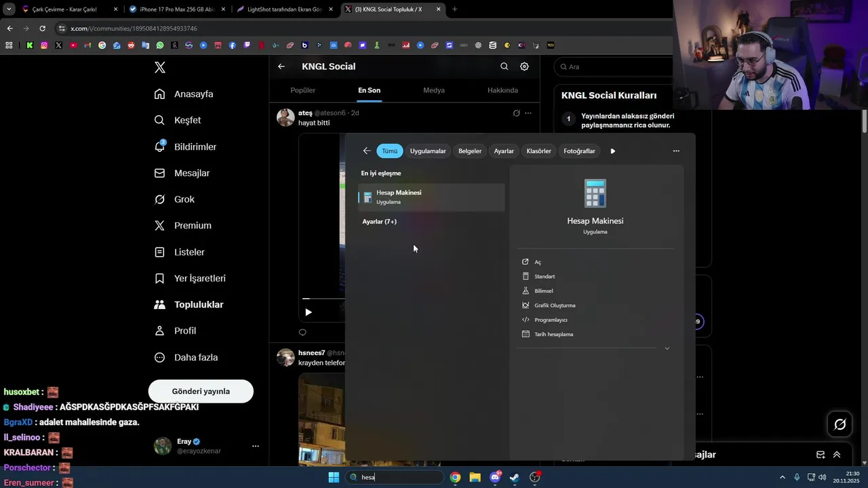The height and width of the screenshot is (488, 868).
Task: Select the Uygulamalar search filter
Action: 428,151
